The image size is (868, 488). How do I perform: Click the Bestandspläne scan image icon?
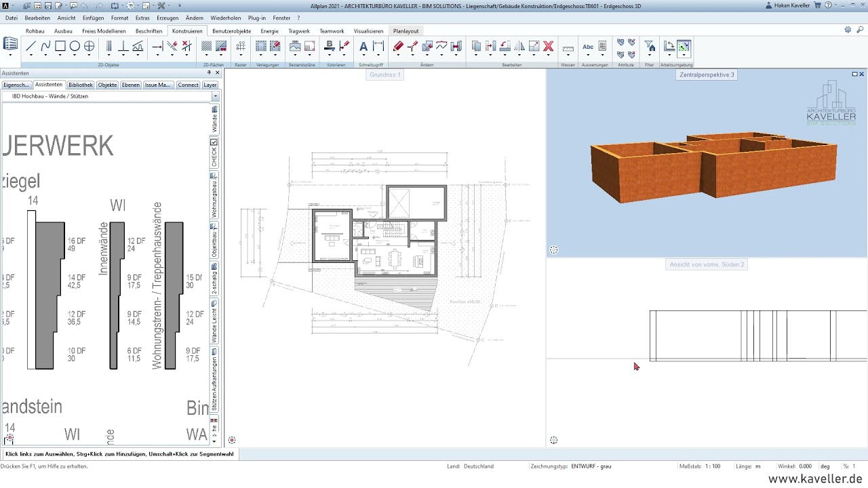click(295, 46)
